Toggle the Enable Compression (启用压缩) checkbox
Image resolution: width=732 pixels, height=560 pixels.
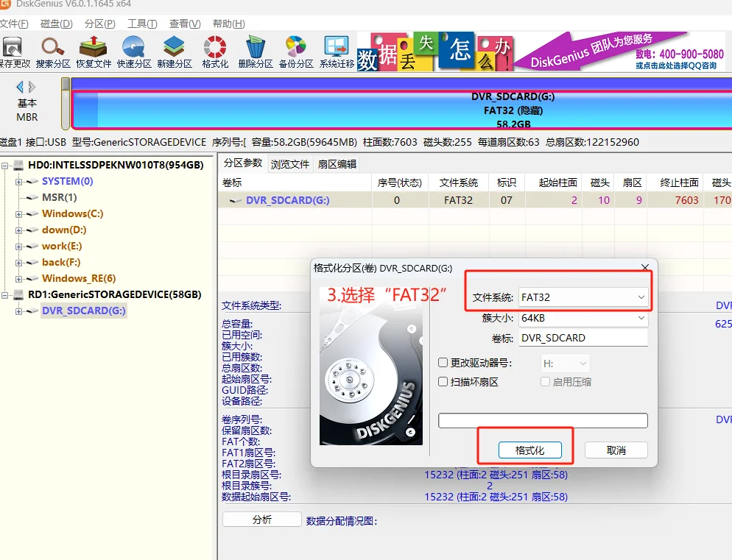click(x=545, y=382)
